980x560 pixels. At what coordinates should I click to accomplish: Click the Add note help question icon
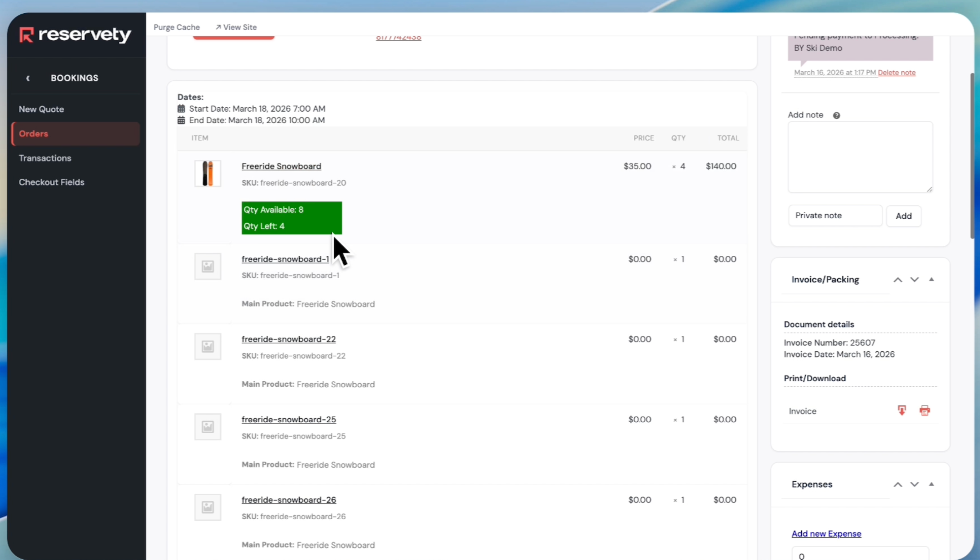836,115
